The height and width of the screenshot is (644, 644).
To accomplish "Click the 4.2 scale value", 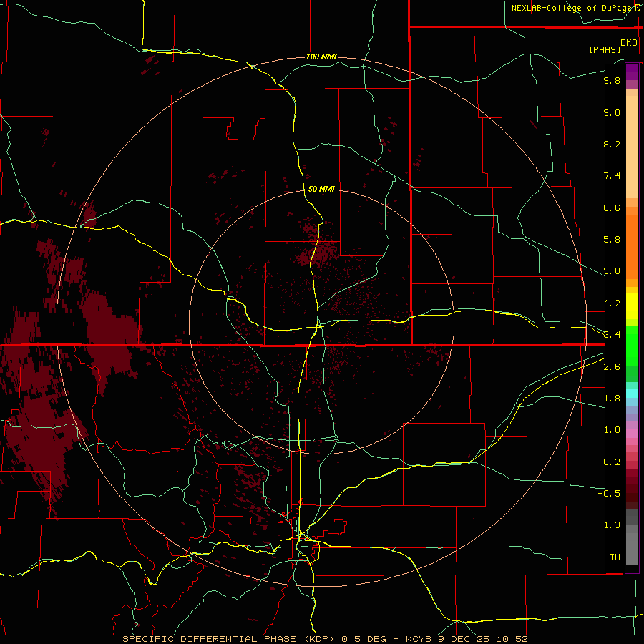I will click(612, 303).
